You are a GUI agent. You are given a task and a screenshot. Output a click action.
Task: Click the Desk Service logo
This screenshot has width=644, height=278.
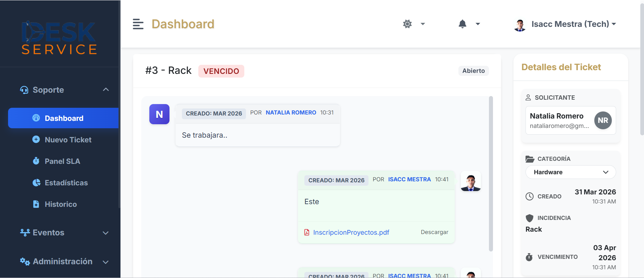point(59,38)
